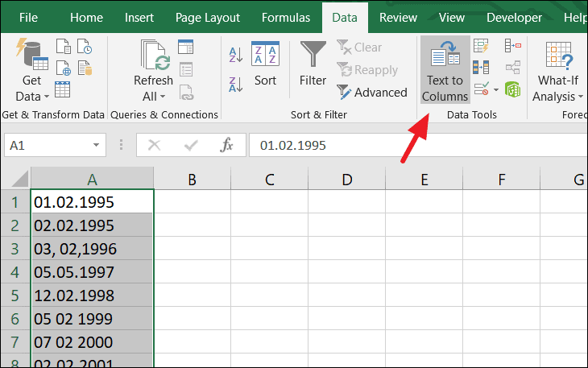
Task: Click the Sort Z to A icon
Action: click(236, 84)
